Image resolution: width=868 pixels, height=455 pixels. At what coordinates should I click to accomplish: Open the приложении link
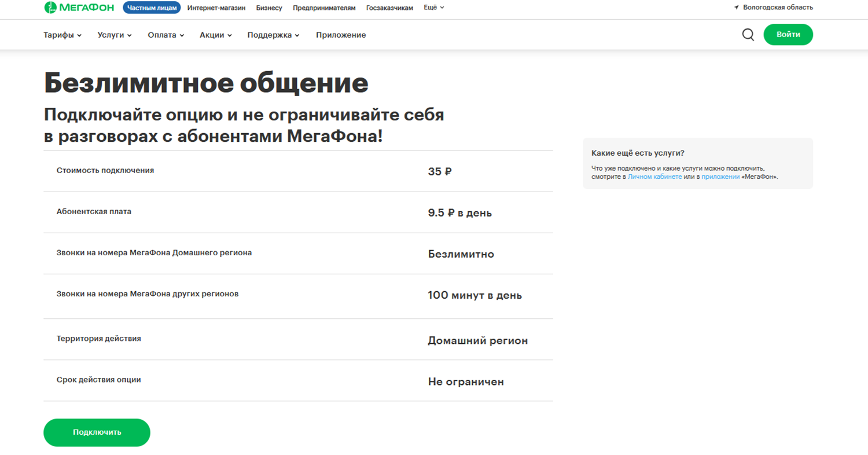coord(720,177)
